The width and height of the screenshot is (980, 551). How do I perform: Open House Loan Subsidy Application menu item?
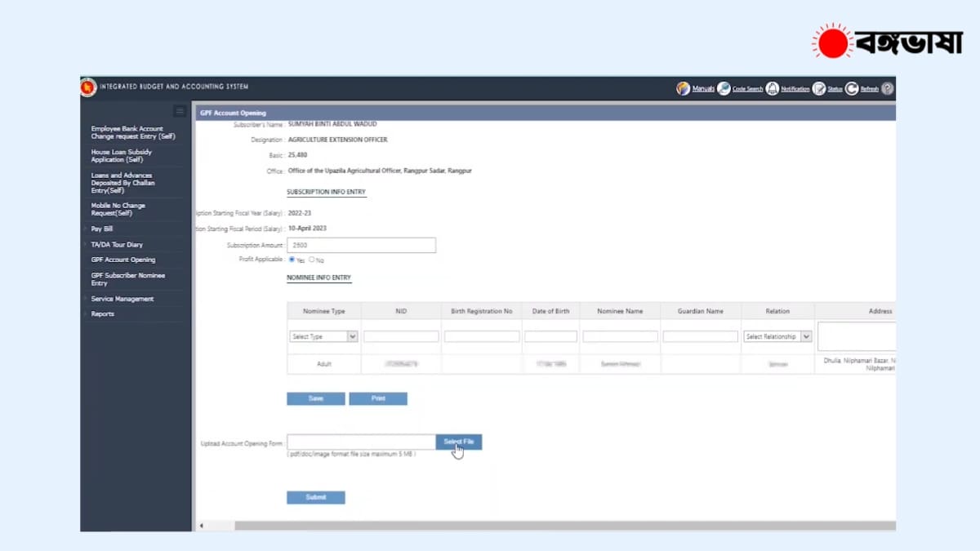(x=121, y=155)
